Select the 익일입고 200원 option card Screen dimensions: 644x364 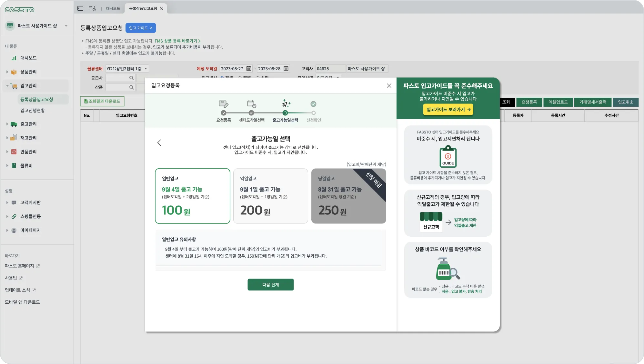pyautogui.click(x=270, y=196)
